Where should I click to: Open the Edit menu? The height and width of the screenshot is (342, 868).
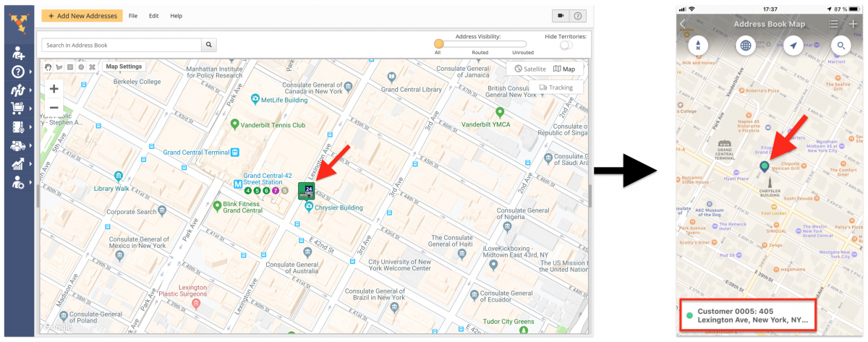[154, 15]
